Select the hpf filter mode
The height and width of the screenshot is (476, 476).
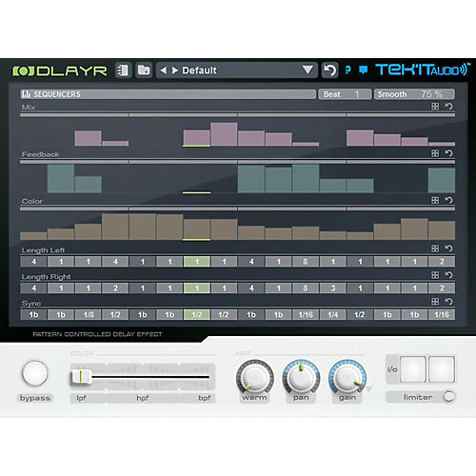[x=143, y=398]
